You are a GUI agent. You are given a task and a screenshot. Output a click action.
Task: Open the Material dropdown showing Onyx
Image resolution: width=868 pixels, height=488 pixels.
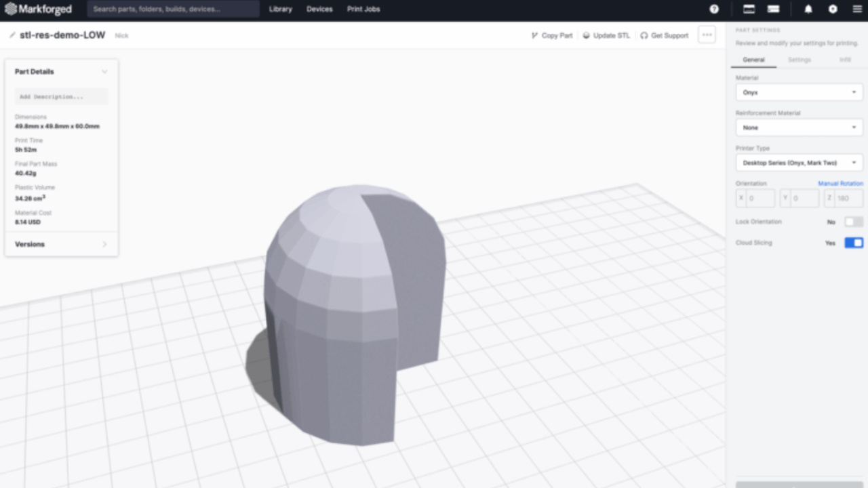[798, 92]
